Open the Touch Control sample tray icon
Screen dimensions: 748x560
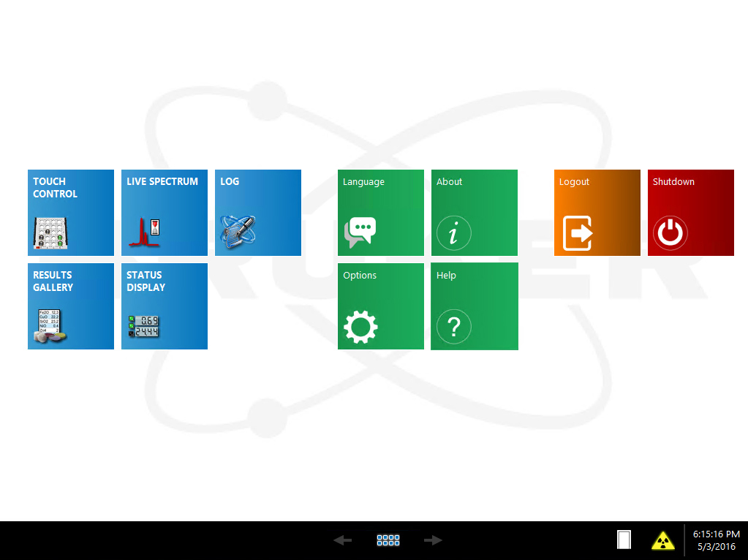pyautogui.click(x=50, y=233)
